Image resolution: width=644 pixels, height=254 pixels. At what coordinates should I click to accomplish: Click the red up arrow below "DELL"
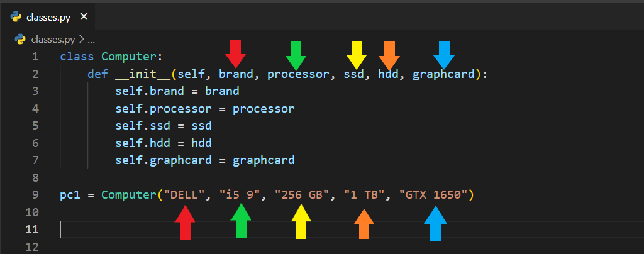coord(185,223)
